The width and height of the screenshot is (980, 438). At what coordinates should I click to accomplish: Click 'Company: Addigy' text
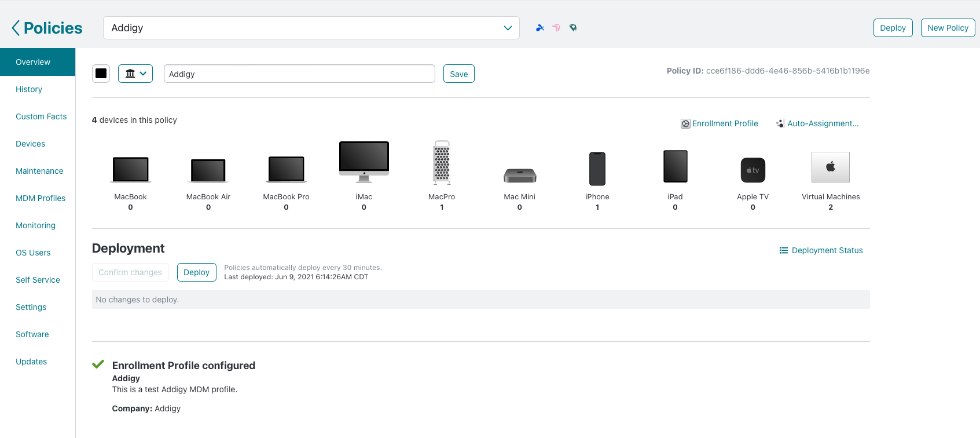pyautogui.click(x=146, y=408)
